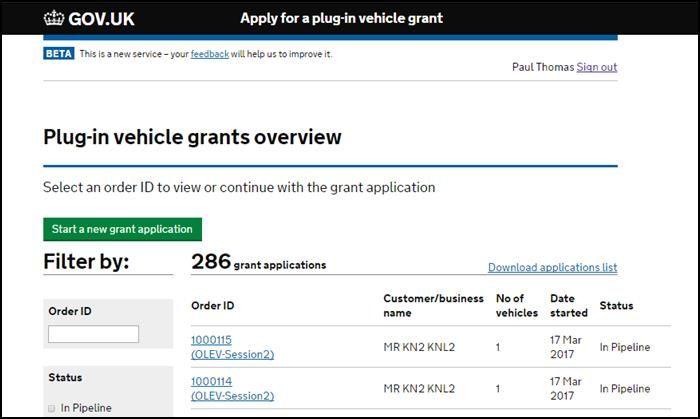Download applications list
Image resolution: width=700 pixels, height=419 pixels.
552,267
